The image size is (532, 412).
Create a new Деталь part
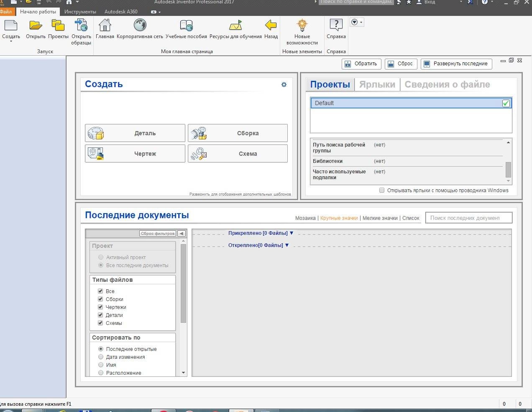[135, 133]
